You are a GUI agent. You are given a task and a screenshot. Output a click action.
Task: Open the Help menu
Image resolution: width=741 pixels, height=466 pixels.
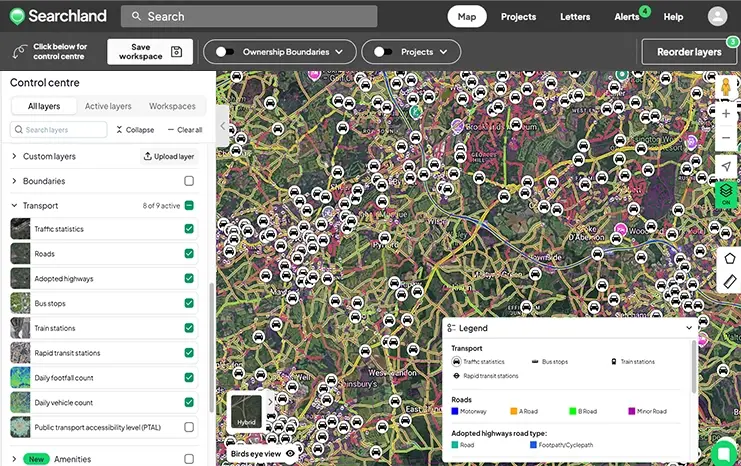[673, 17]
